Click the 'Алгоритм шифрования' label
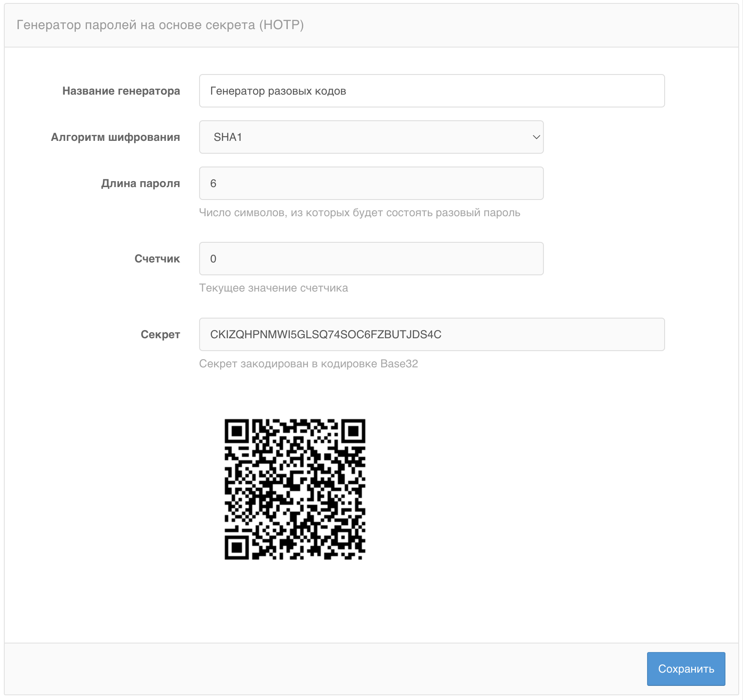743x700 pixels. click(115, 137)
